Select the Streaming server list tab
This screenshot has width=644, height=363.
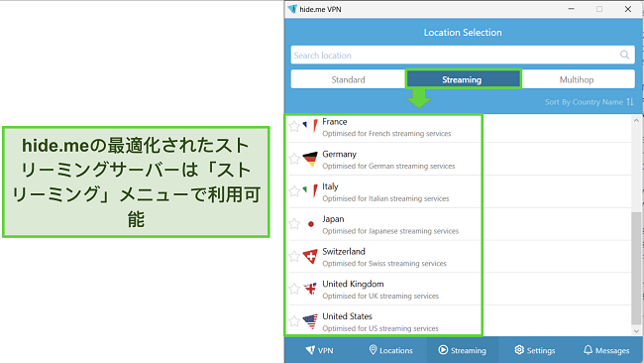click(463, 79)
